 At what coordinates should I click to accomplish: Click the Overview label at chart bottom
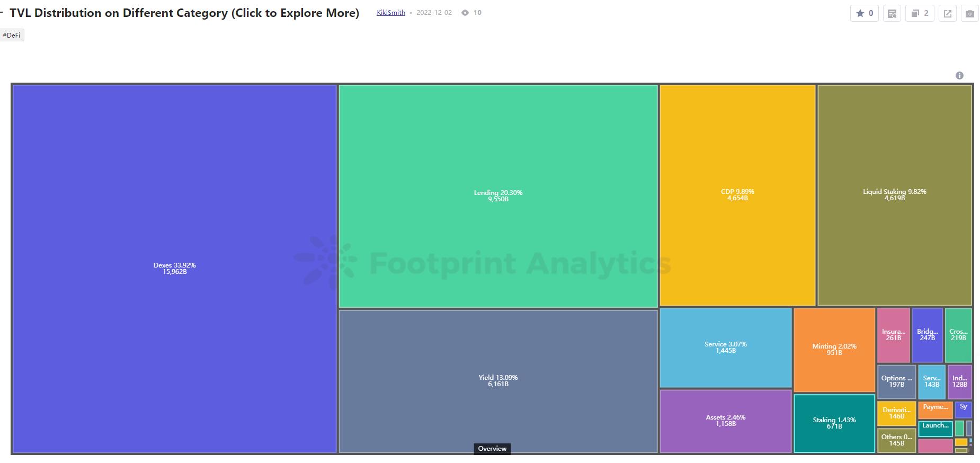[492, 449]
